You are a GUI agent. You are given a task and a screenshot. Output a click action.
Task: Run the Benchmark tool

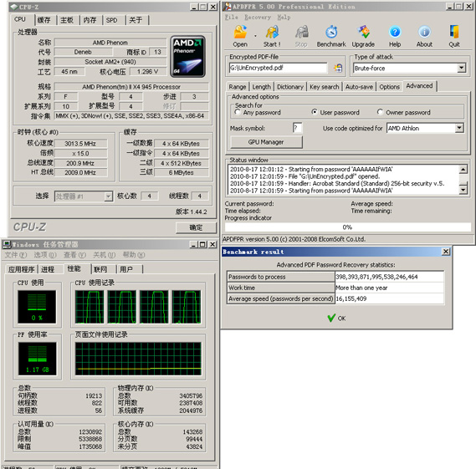331,36
